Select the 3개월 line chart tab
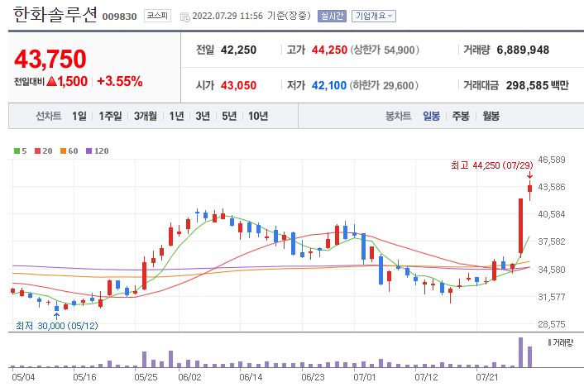This screenshot has width=584, height=392. [x=146, y=116]
